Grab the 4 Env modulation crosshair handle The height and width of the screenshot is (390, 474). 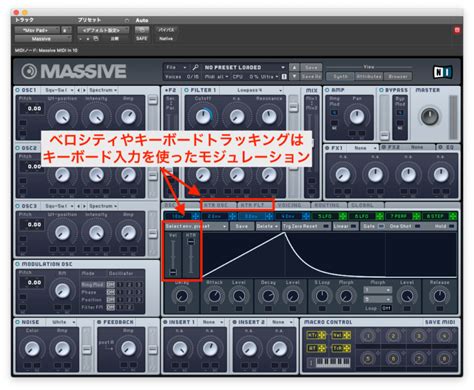pos(306,216)
